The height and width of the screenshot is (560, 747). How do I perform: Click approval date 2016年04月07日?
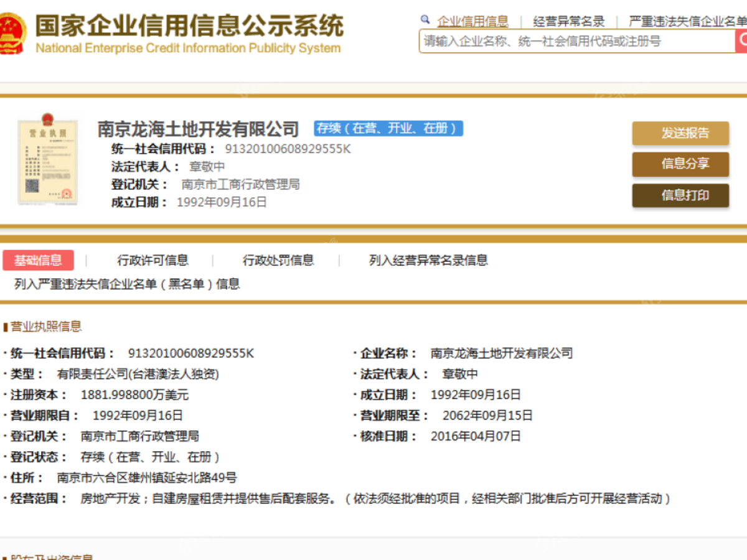476,436
